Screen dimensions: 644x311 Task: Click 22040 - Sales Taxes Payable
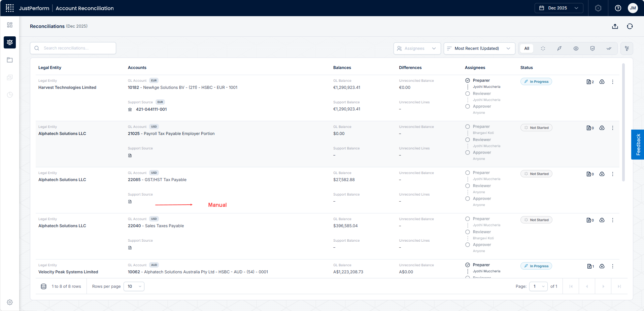tap(156, 226)
